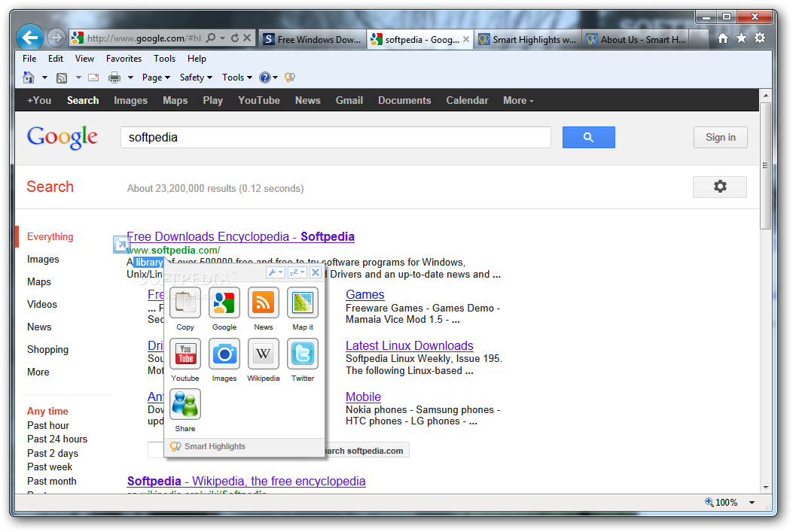The height and width of the screenshot is (532, 793).
Task: Click the browser Back button
Action: pos(30,38)
